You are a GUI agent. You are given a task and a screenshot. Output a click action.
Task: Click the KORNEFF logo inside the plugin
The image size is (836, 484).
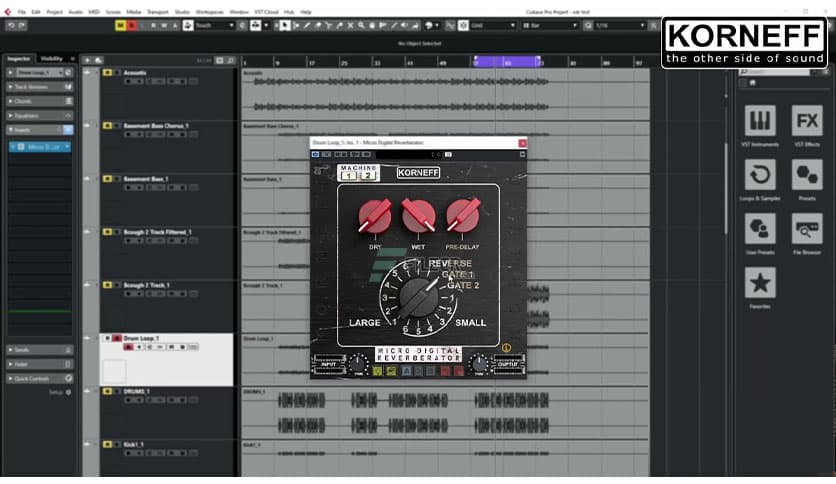[x=418, y=173]
